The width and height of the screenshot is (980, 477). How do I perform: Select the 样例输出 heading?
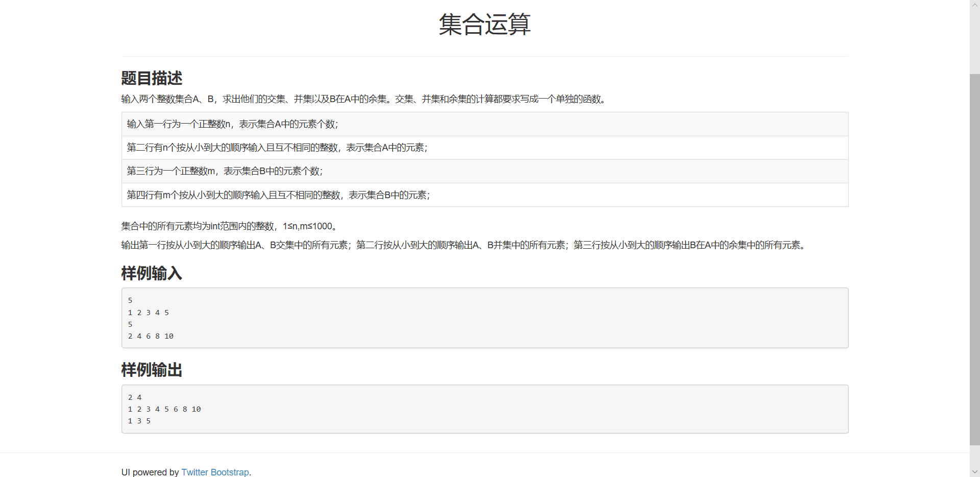(151, 370)
